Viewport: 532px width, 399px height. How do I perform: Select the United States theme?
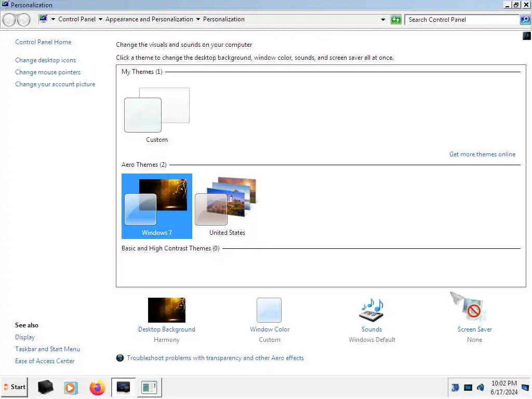pyautogui.click(x=227, y=206)
